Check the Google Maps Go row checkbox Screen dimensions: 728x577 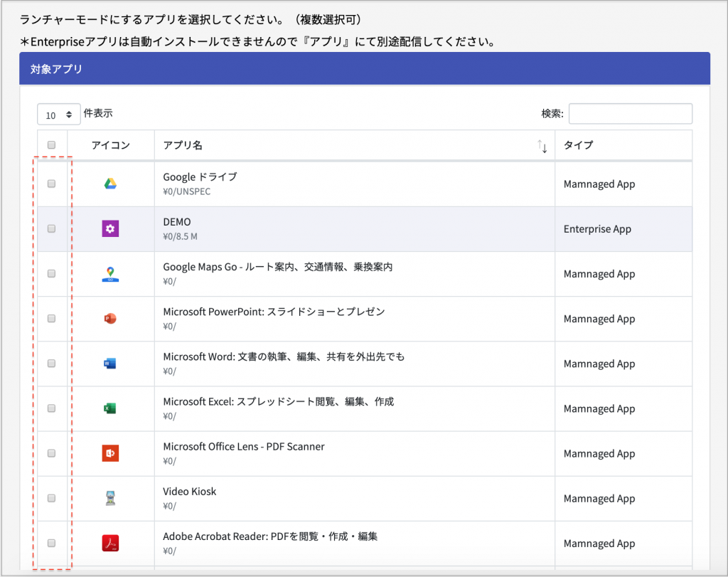click(51, 273)
